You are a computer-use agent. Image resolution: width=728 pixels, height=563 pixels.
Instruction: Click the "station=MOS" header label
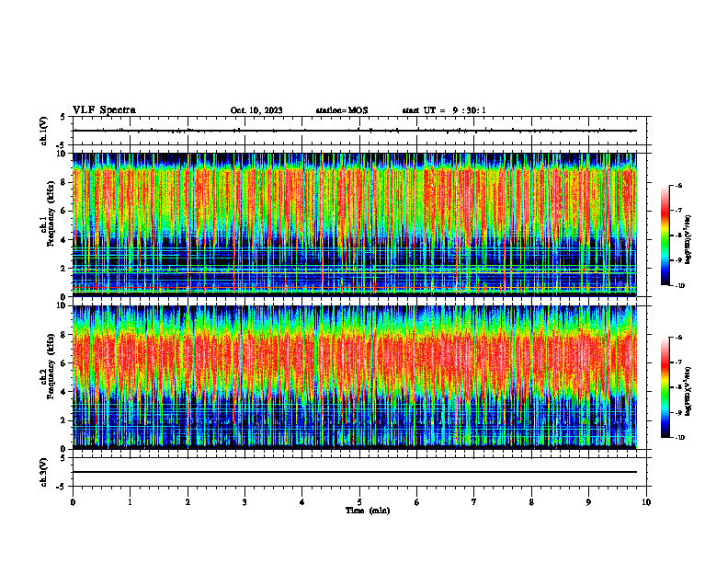[342, 110]
